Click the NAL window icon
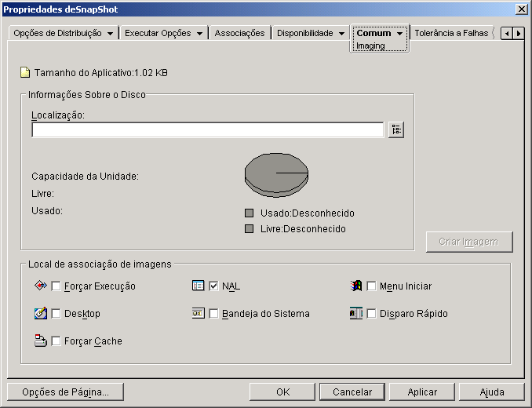 click(199, 286)
